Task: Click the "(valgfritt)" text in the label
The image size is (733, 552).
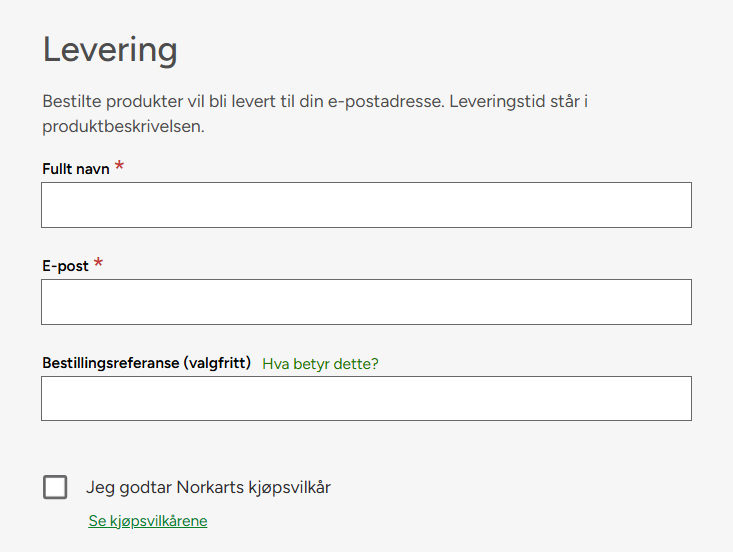Action: tap(217, 363)
